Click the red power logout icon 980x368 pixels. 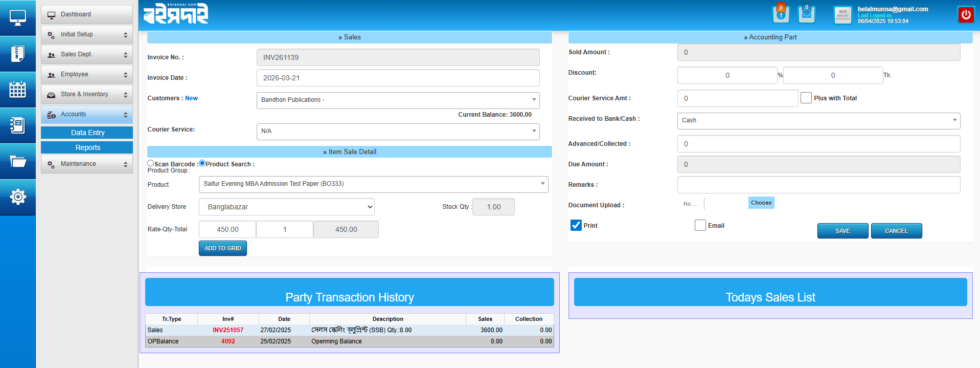(x=966, y=15)
